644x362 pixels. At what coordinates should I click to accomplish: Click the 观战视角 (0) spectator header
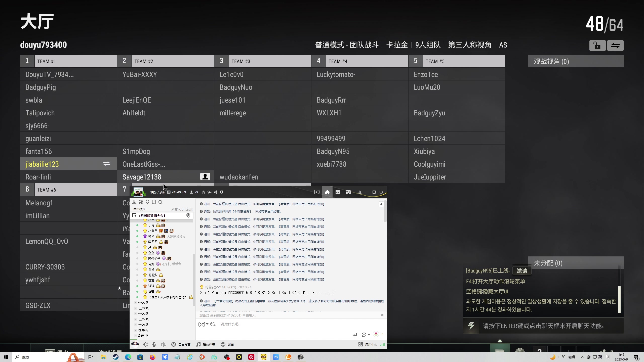point(576,61)
